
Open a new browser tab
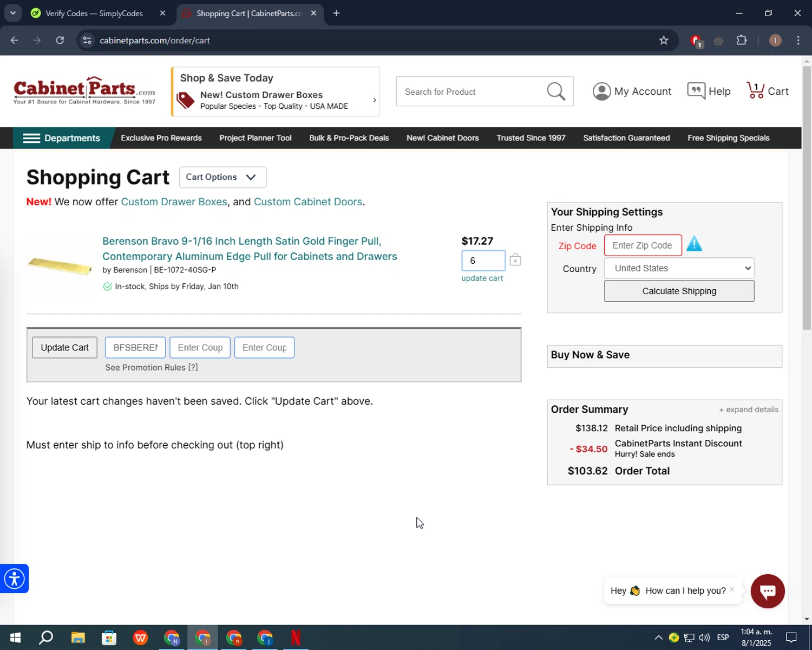(336, 13)
